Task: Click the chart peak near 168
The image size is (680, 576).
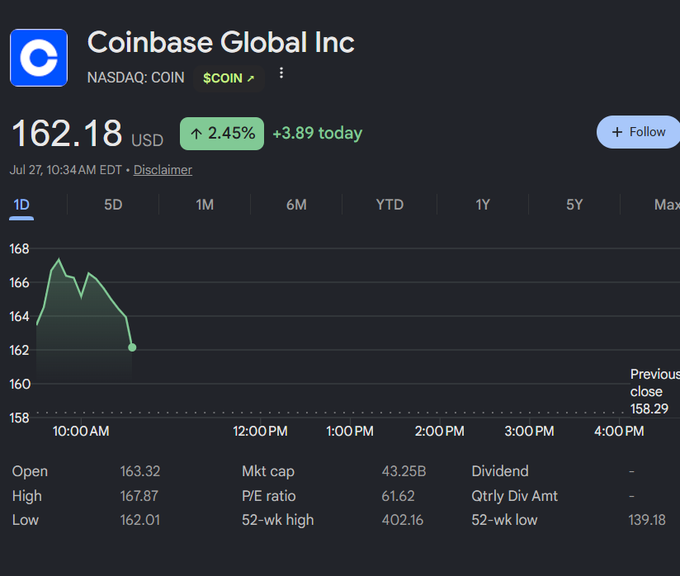Action: [x=59, y=259]
